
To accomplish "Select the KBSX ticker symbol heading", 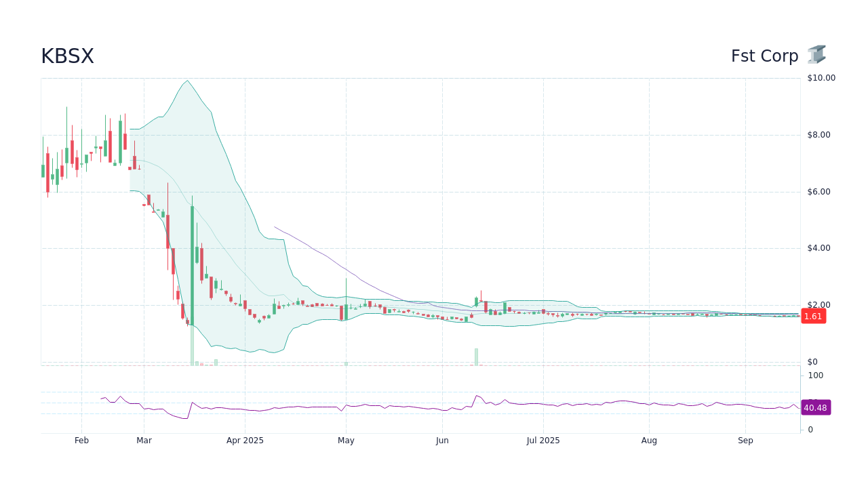I will 67,56.
